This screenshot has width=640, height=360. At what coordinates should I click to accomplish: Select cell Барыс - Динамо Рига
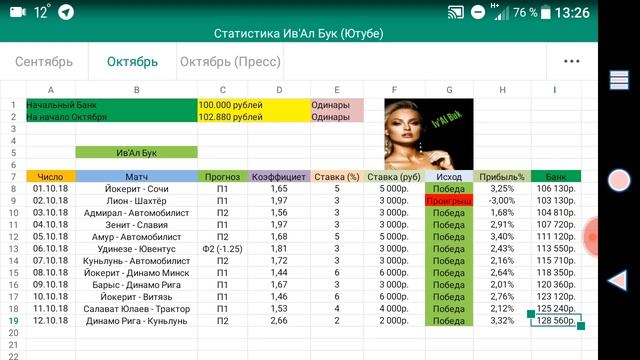point(136,285)
